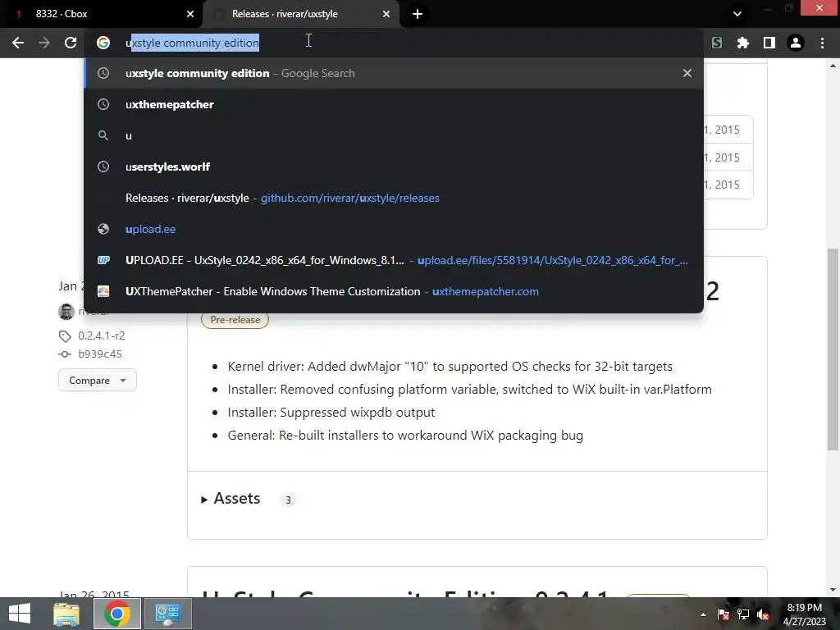
Task: Close the Releases · riverar/uxstyle tab
Action: (386, 14)
